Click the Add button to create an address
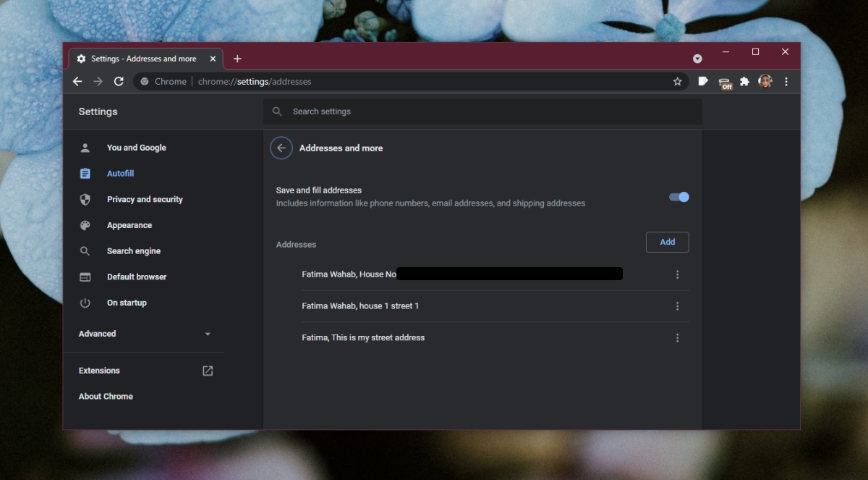Viewport: 868px width, 480px height. coord(667,242)
